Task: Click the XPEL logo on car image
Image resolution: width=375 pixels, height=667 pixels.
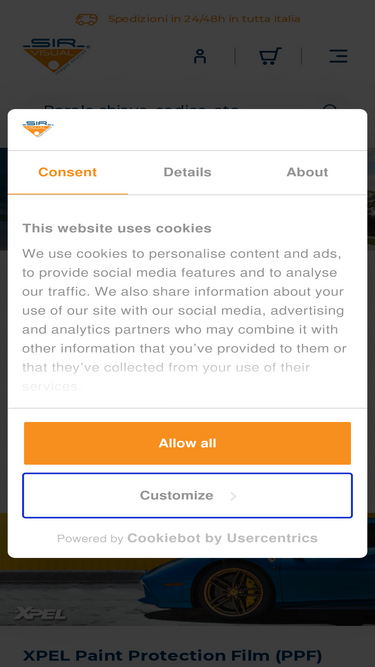Action: [x=39, y=613]
